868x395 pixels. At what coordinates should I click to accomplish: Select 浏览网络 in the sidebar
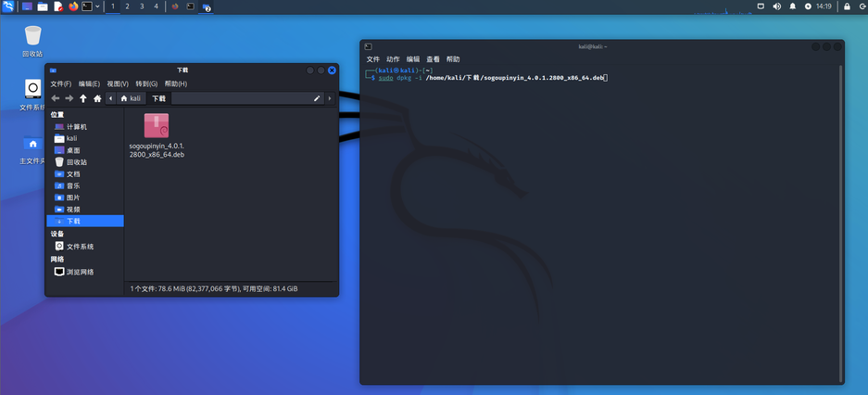85,272
